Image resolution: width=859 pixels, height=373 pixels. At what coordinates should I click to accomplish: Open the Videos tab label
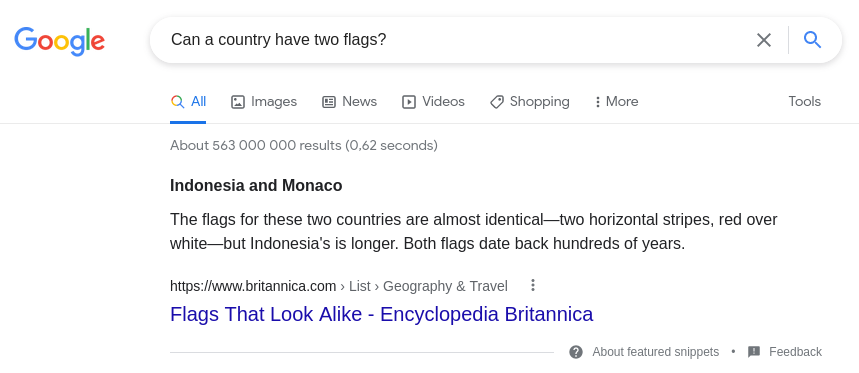[x=443, y=101]
